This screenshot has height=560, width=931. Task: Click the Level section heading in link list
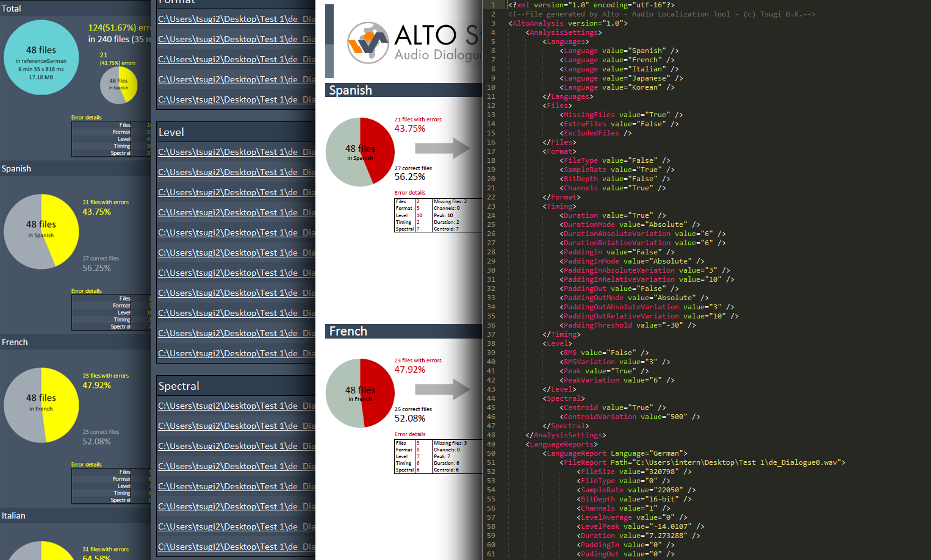(x=171, y=132)
